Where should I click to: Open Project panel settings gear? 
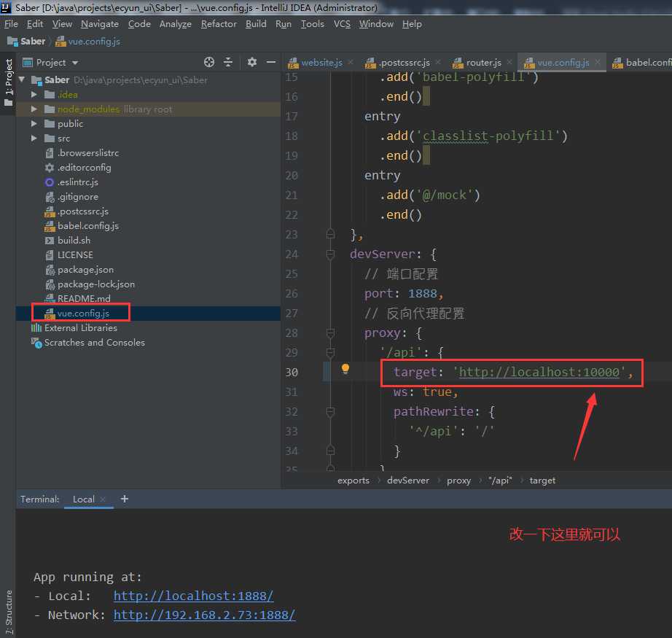pos(252,62)
